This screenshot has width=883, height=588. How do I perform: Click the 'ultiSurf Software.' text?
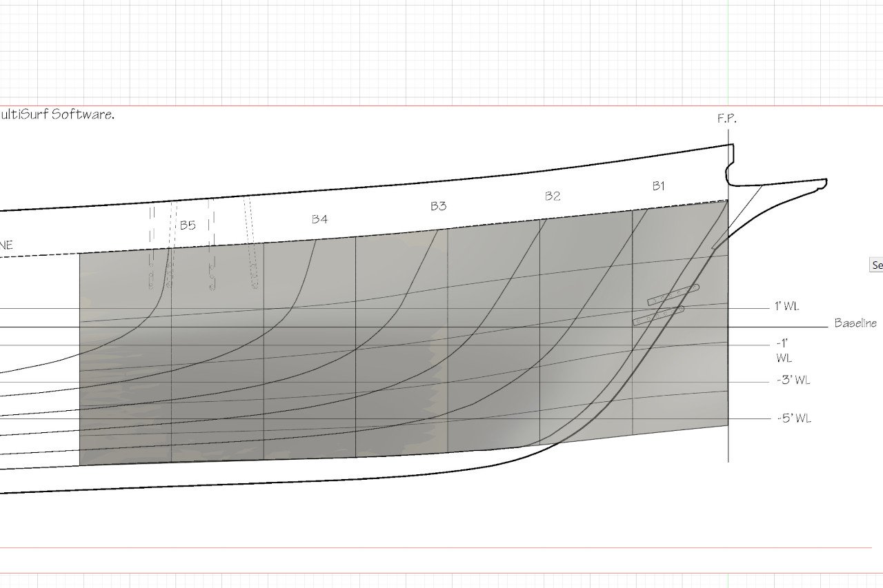[57, 114]
